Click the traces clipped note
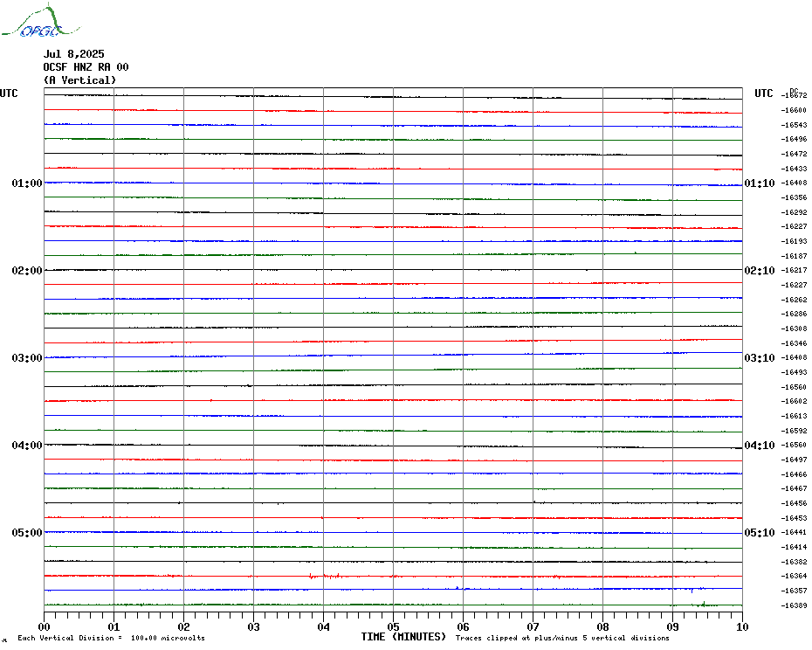 (562, 638)
